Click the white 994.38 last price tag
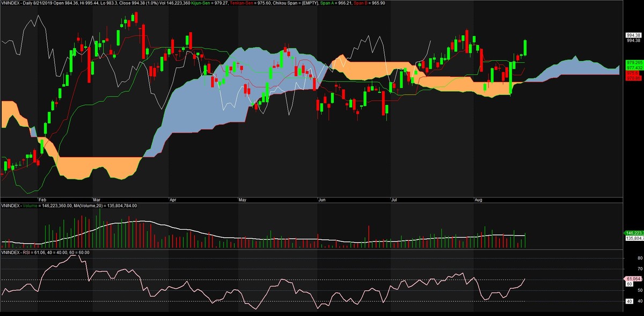The image size is (644, 316). (x=634, y=35)
